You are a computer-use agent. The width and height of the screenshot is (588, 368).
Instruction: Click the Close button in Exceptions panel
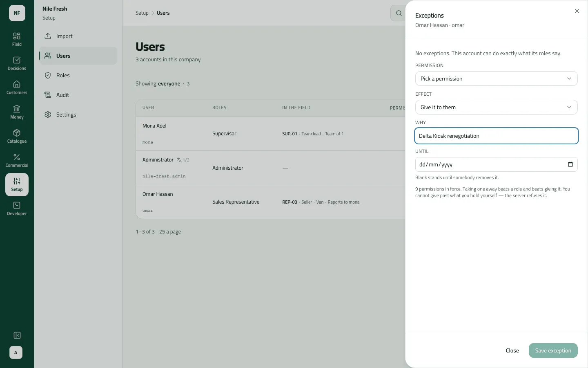pyautogui.click(x=512, y=350)
